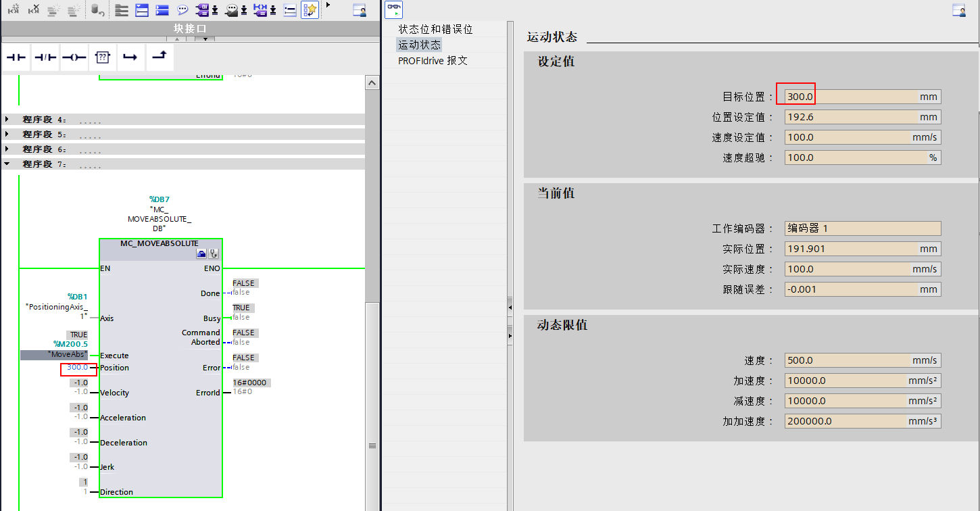The height and width of the screenshot is (511, 980).
Task: Toggle absolute operand display icon
Action: click(203, 9)
